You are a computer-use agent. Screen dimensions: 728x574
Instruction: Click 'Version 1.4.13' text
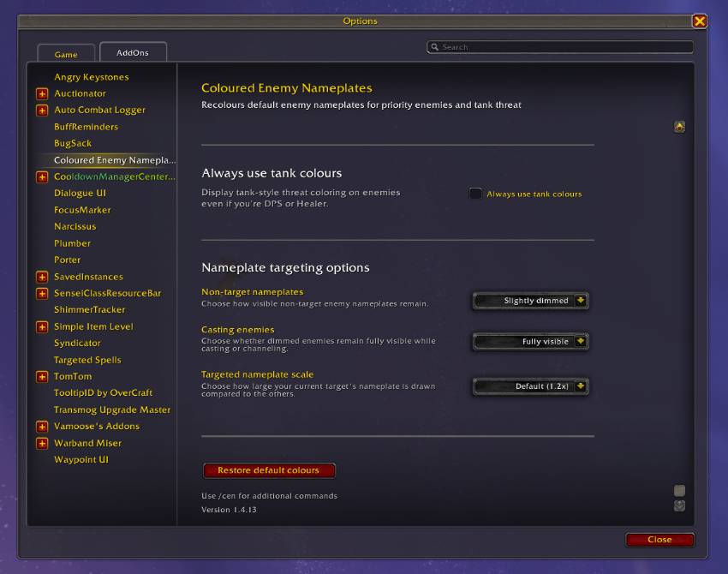229,510
